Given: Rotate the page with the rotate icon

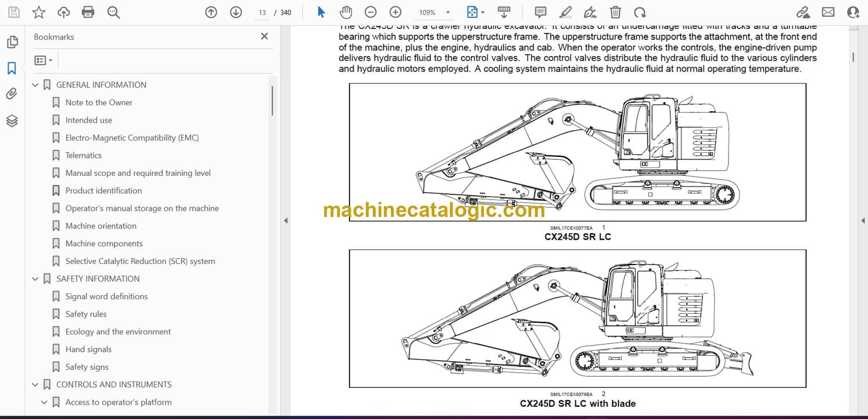Looking at the screenshot, I should point(639,12).
